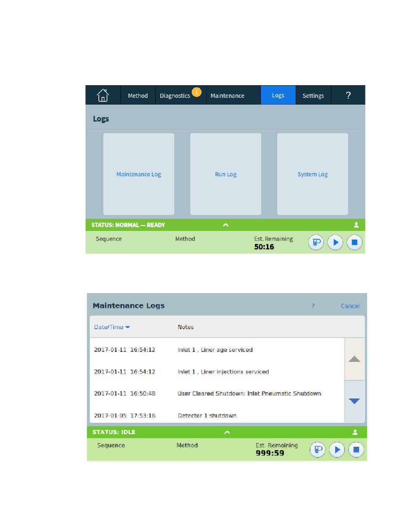Expand status tray chevron in IDLE bar

(x=227, y=432)
